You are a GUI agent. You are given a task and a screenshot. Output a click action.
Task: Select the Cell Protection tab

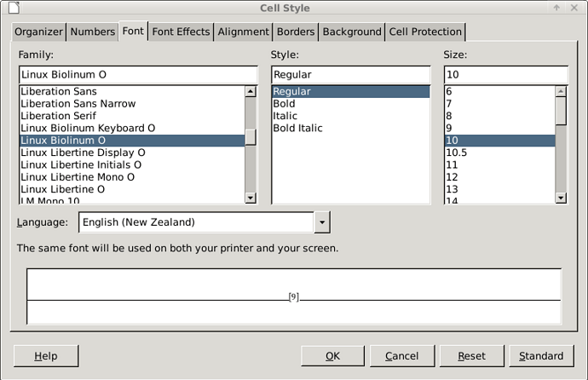point(425,32)
